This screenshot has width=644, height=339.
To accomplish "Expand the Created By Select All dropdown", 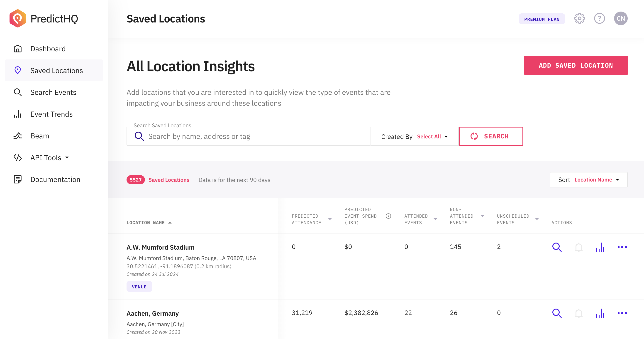I will coord(432,137).
